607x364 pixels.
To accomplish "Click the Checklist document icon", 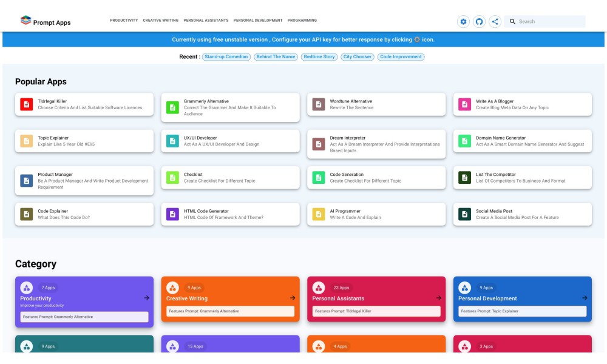I will coord(172,178).
